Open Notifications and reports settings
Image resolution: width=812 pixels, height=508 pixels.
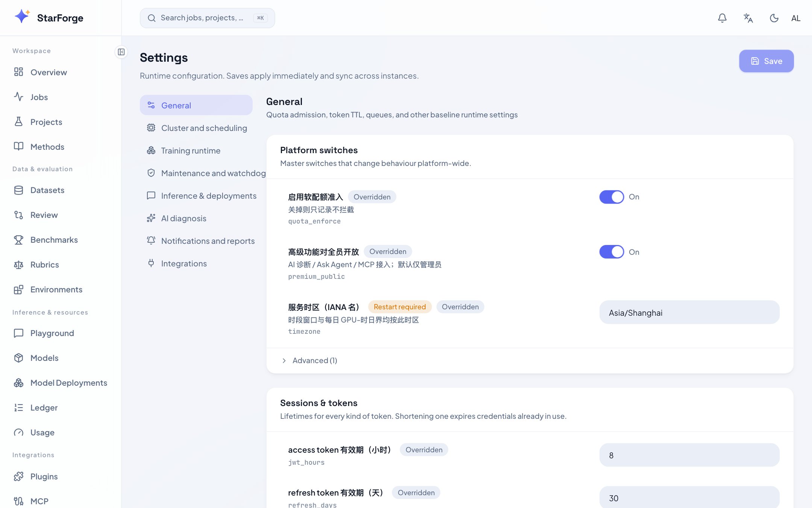tap(198, 241)
